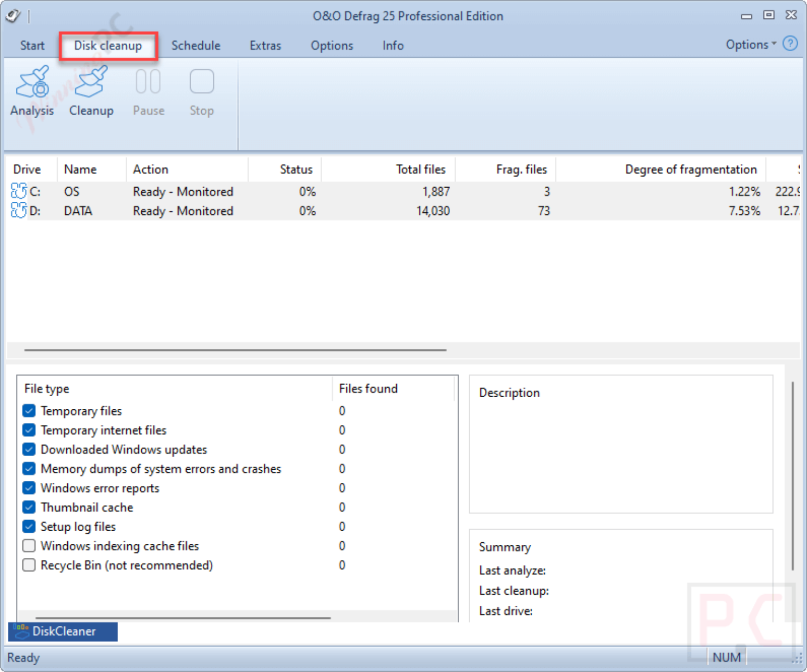Click the O&O Defrag app icon in title bar
The width and height of the screenshot is (807, 672).
(13, 16)
